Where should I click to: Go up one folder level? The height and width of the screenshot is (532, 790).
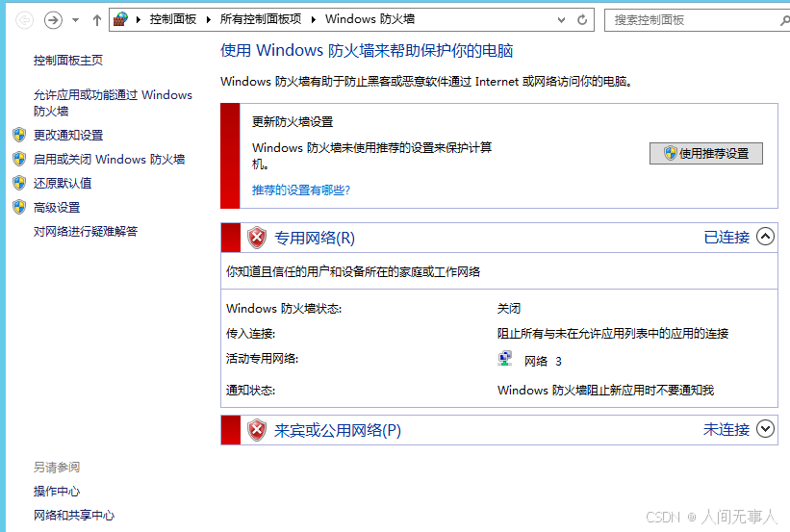coord(97,20)
